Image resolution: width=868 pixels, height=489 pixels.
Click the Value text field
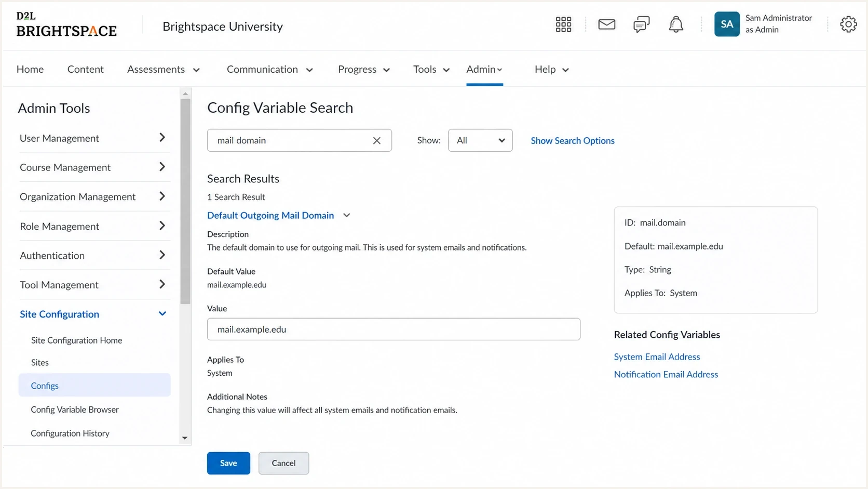coord(394,329)
